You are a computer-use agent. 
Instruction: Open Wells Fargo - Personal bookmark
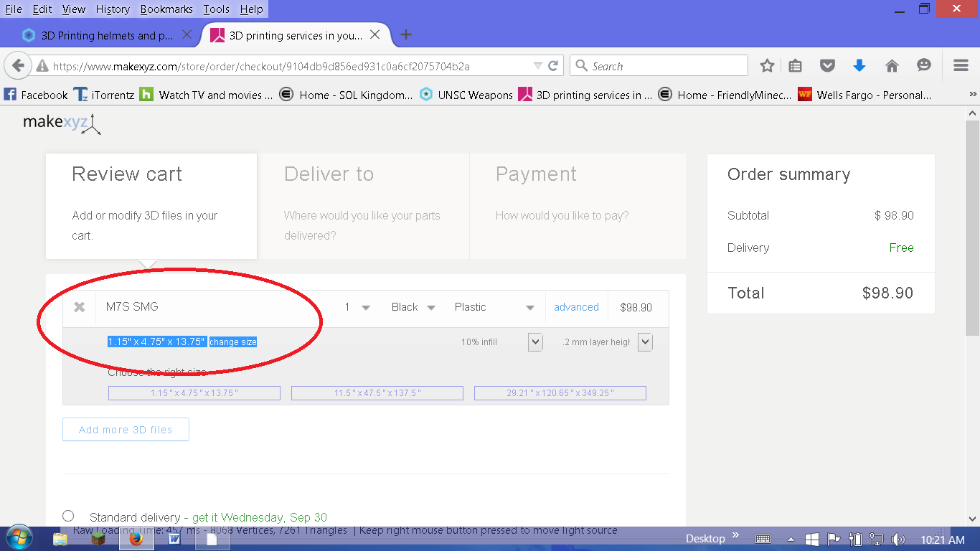864,95
